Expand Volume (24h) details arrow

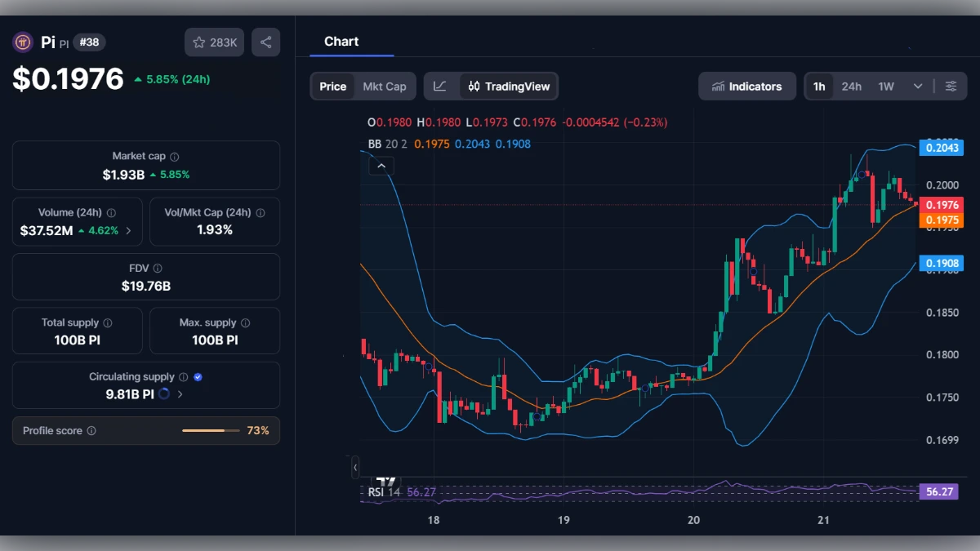point(128,231)
